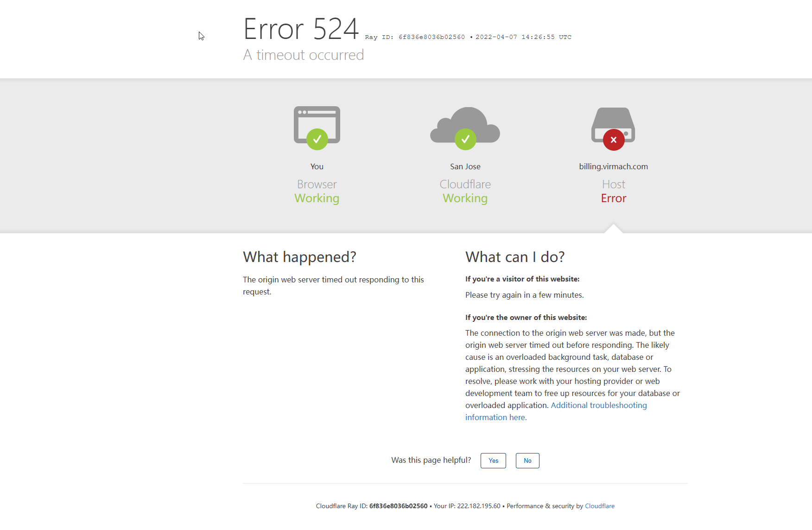Click the red 'Error' status text
This screenshot has height=530, width=812.
[x=614, y=198]
